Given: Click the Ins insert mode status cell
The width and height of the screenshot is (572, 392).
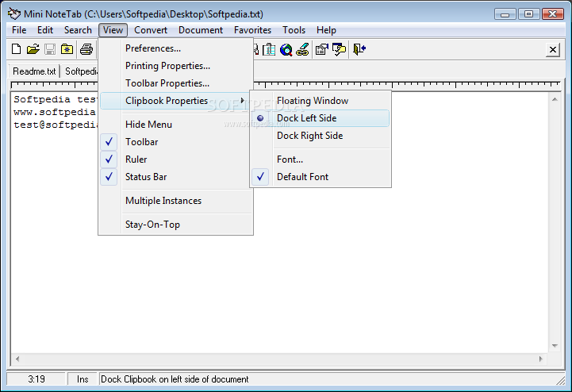Looking at the screenshot, I should tap(83, 379).
